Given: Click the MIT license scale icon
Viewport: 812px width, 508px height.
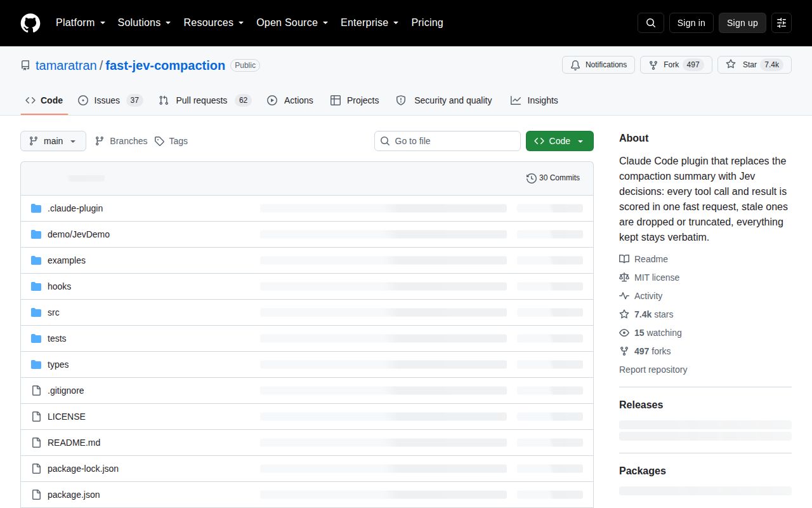Looking at the screenshot, I should pos(624,277).
